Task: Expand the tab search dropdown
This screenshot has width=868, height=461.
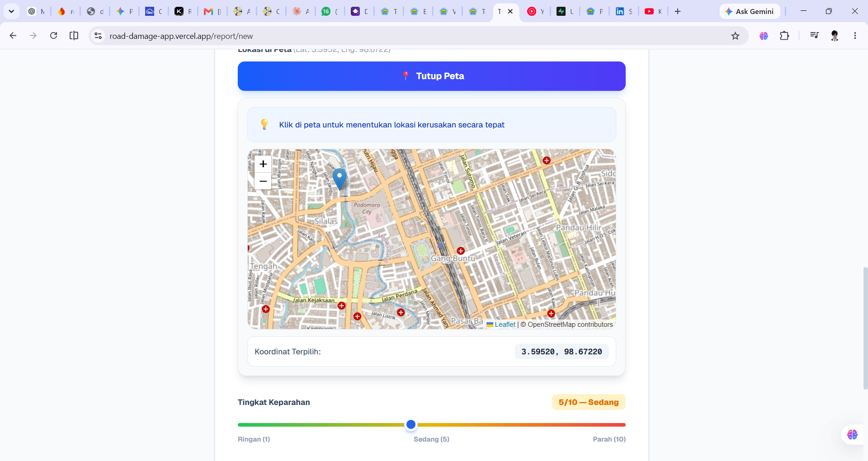Action: point(11,11)
